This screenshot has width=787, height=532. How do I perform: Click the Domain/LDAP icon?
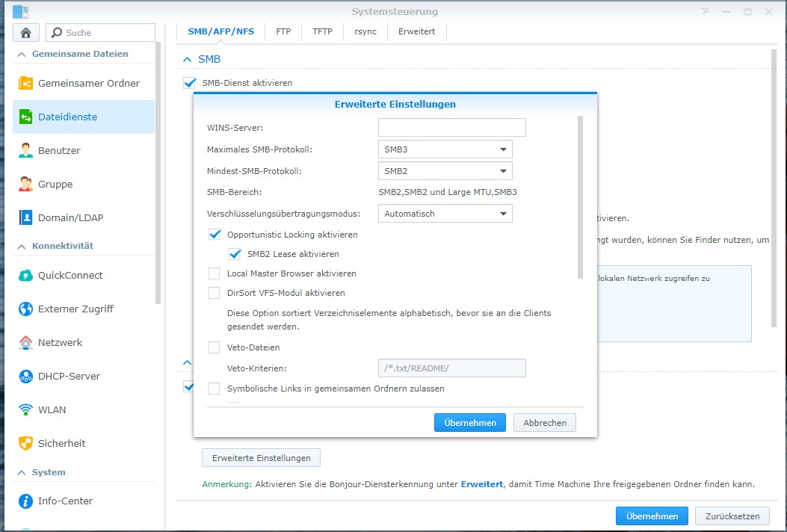25,218
